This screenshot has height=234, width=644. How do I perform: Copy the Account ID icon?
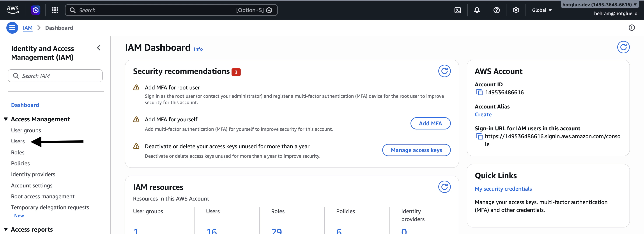coord(479,92)
